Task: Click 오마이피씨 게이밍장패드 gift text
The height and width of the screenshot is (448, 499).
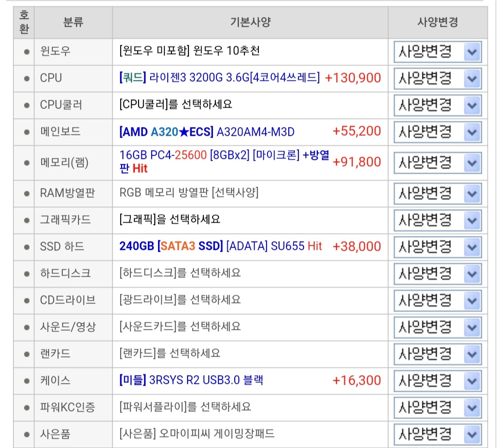Action: pyautogui.click(x=216, y=434)
